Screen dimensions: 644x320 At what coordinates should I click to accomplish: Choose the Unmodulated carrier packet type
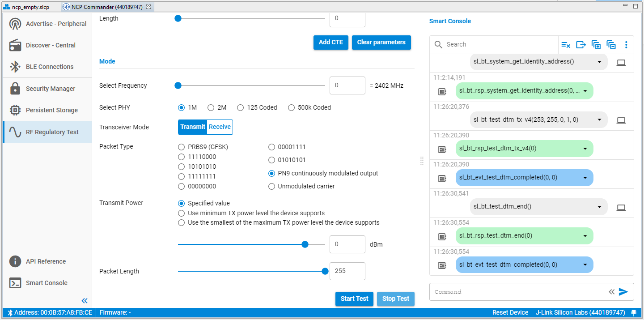pyautogui.click(x=271, y=186)
